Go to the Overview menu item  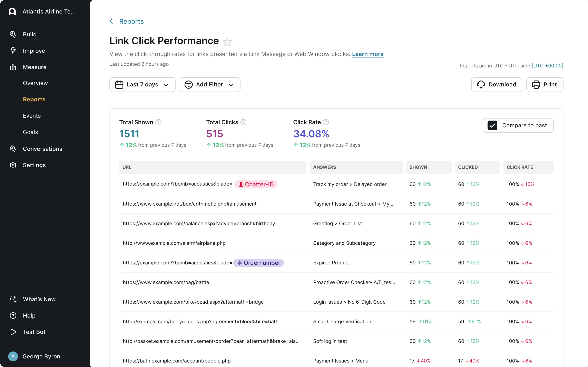[35, 83]
